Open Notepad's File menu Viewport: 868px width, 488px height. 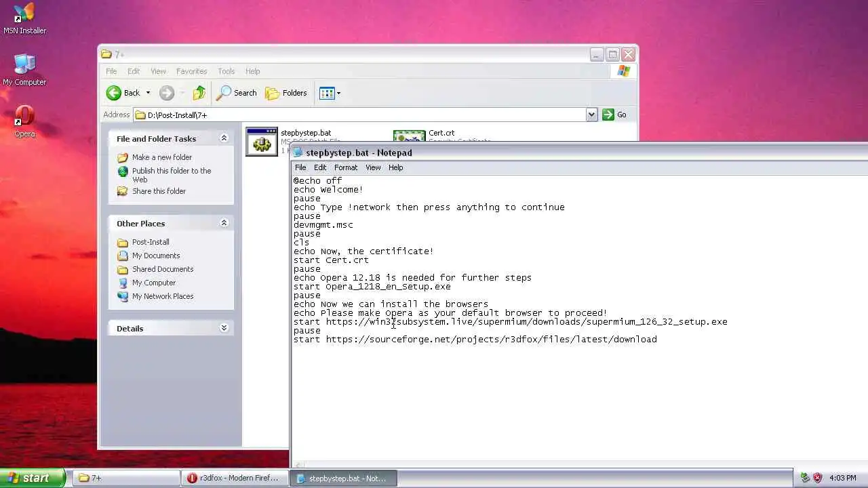pyautogui.click(x=300, y=167)
